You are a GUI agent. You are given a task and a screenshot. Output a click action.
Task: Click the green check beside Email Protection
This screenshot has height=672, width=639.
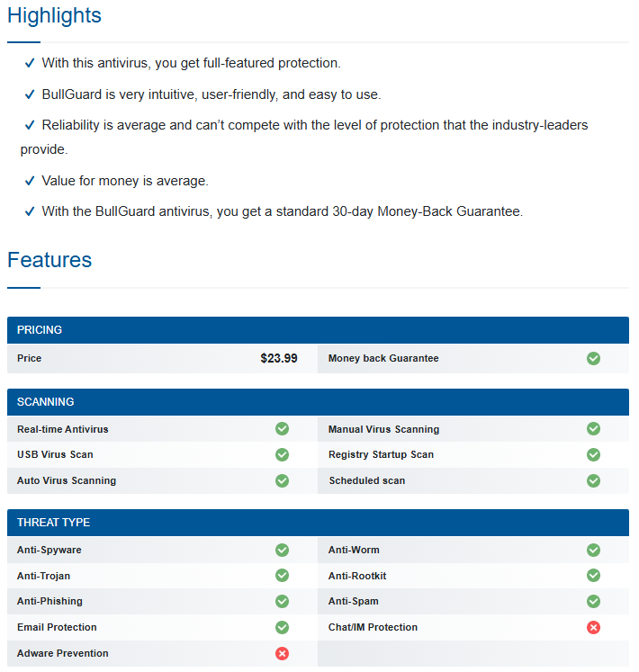(x=282, y=627)
